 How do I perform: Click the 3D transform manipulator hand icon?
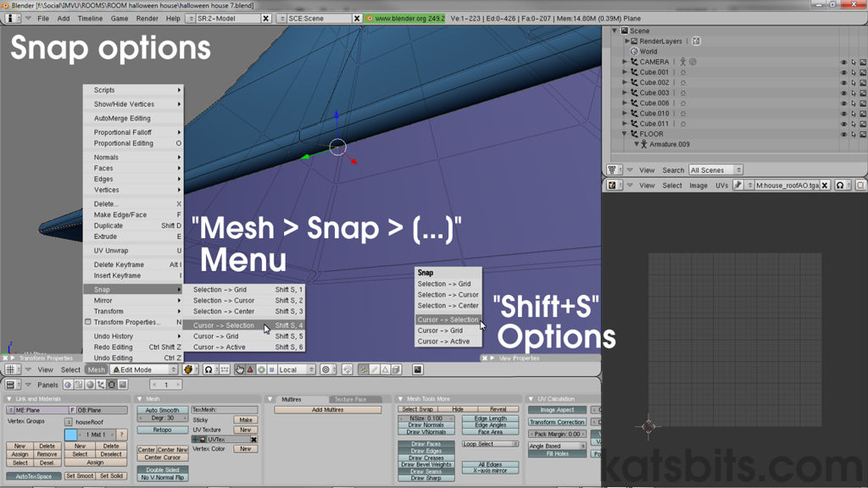(x=239, y=369)
